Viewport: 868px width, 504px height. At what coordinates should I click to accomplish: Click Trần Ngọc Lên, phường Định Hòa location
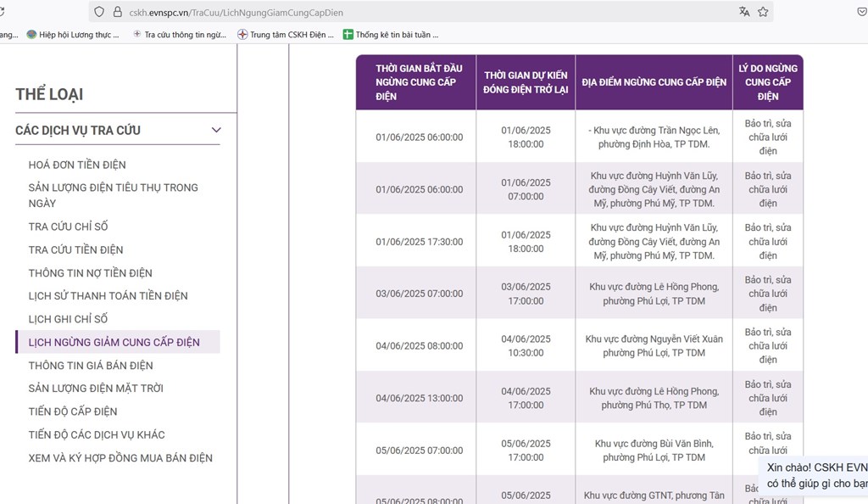pos(654,137)
